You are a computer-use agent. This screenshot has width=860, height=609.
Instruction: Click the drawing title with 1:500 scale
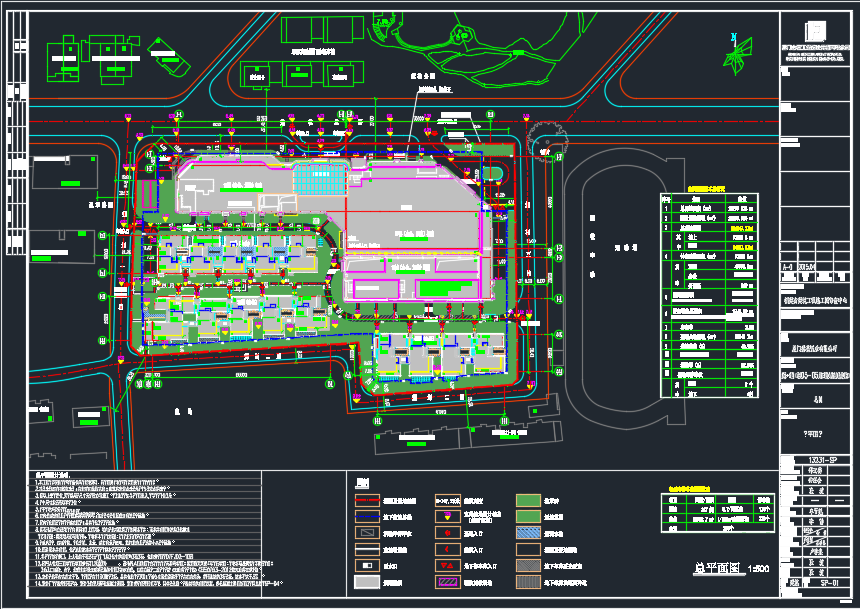click(x=732, y=568)
